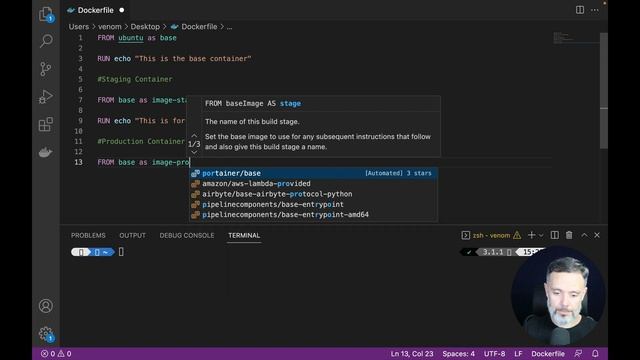
Task: Switch to the DEBUG CONSOLE tab
Action: click(187, 236)
